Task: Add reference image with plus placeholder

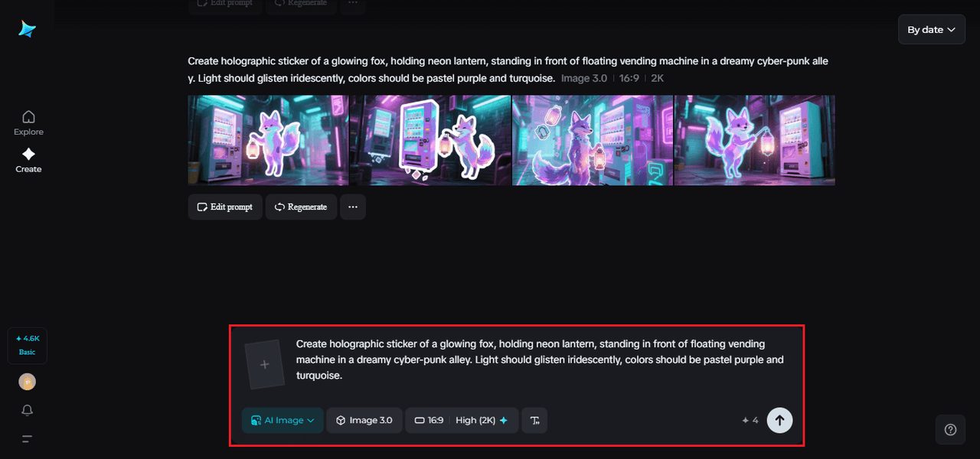Action: [x=265, y=364]
